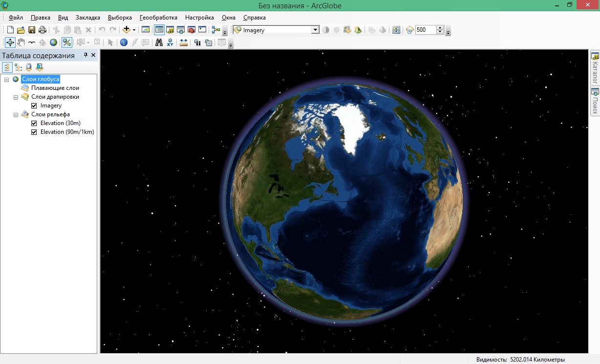
Task: Open the Каталог side tab
Action: (595, 68)
